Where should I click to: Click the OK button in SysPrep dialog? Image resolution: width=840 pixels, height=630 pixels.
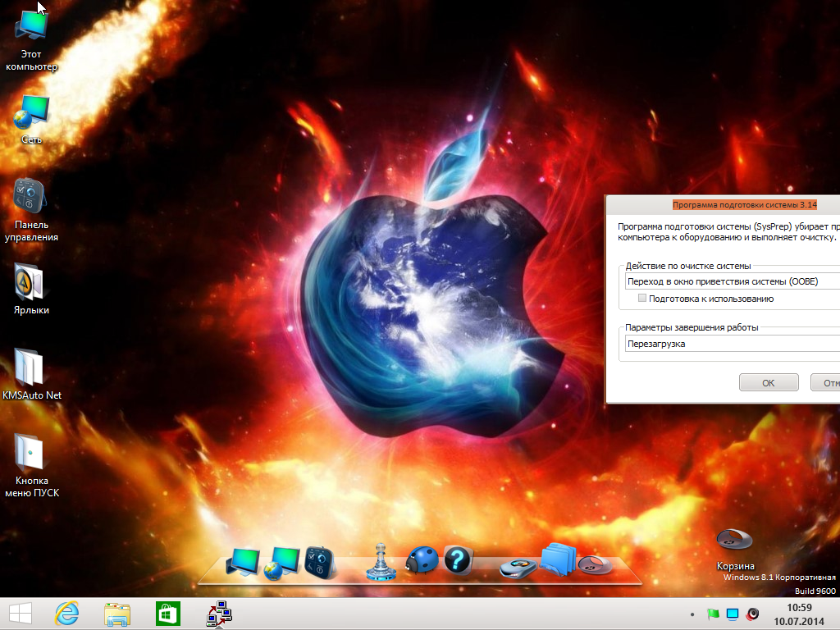(769, 382)
